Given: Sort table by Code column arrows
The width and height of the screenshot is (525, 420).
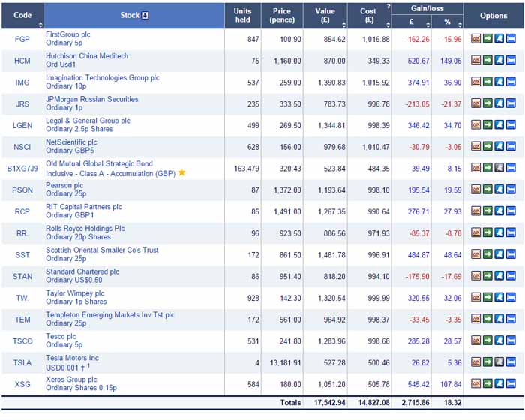Looking at the screenshot, I should click(x=40, y=25).
